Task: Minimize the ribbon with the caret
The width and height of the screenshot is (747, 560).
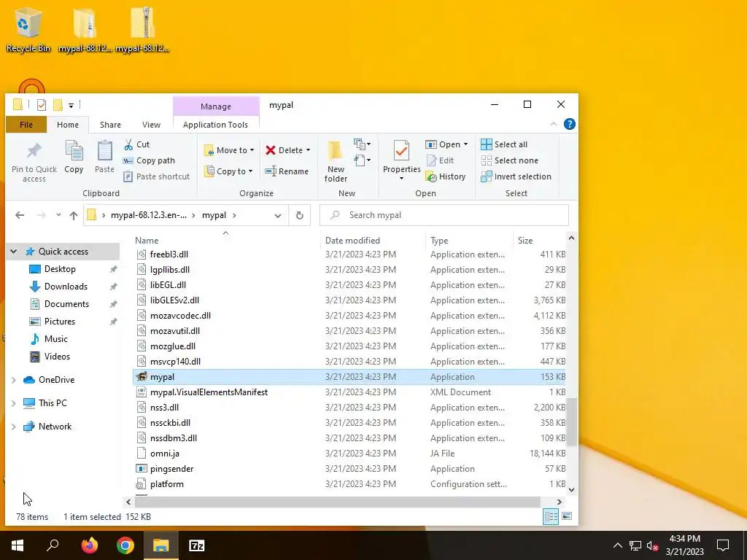Action: coord(554,124)
